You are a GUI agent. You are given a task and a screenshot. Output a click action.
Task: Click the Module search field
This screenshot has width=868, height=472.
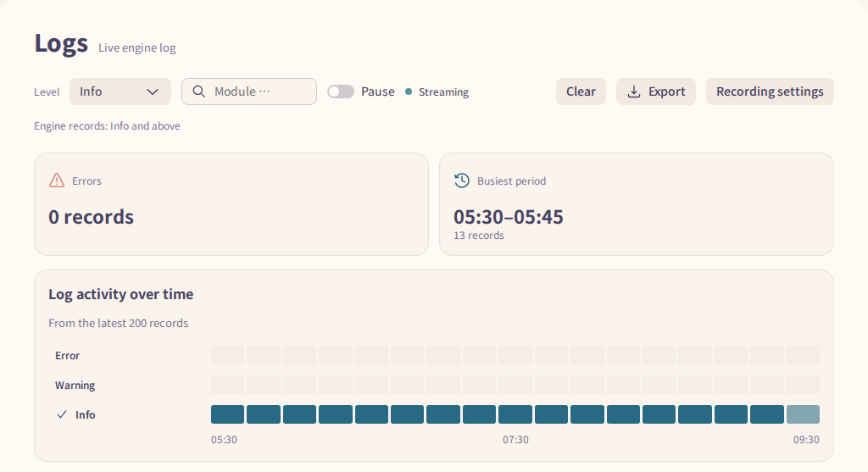(249, 92)
